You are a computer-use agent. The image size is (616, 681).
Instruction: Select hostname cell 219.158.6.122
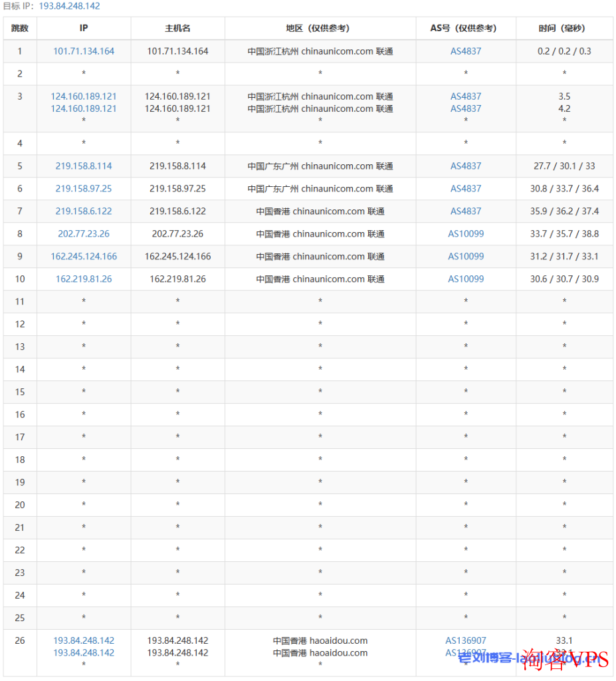pyautogui.click(x=177, y=211)
